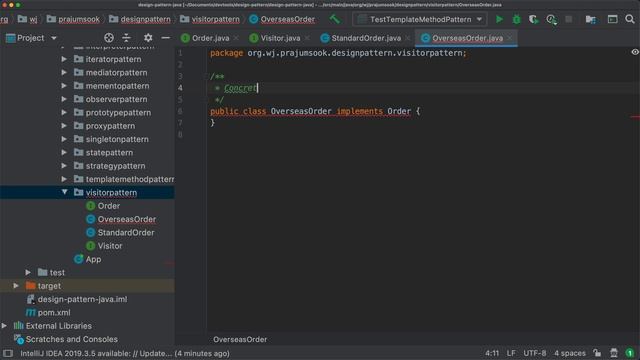Open Project panel settings gear
Image resolution: width=640 pixels, height=360 pixels.
(148, 38)
